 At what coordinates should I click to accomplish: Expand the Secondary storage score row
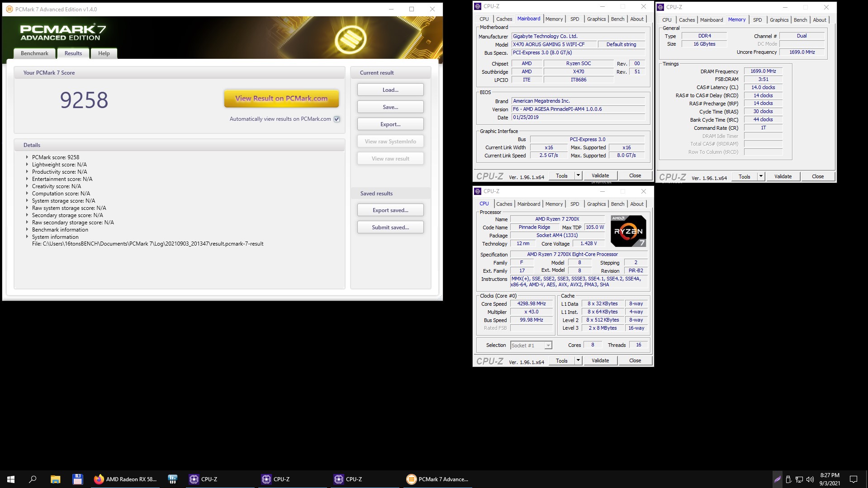(x=27, y=215)
